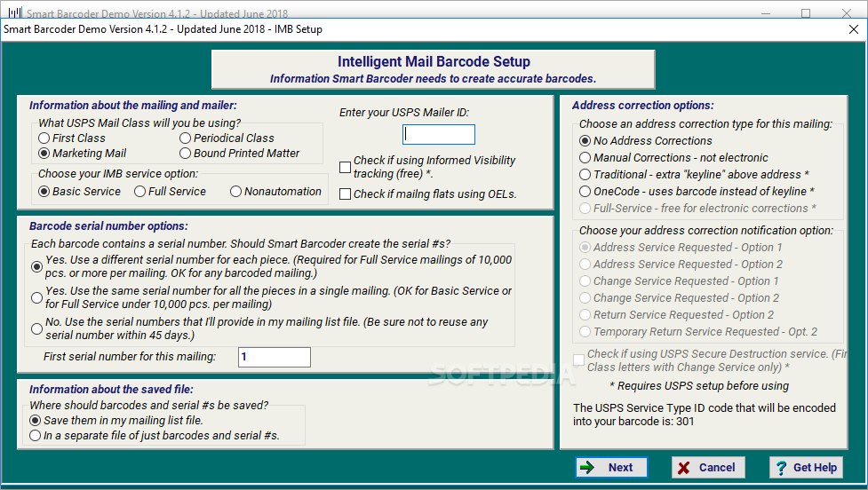
Task: Click the USPS Mailer ID field
Action: pyautogui.click(x=438, y=134)
